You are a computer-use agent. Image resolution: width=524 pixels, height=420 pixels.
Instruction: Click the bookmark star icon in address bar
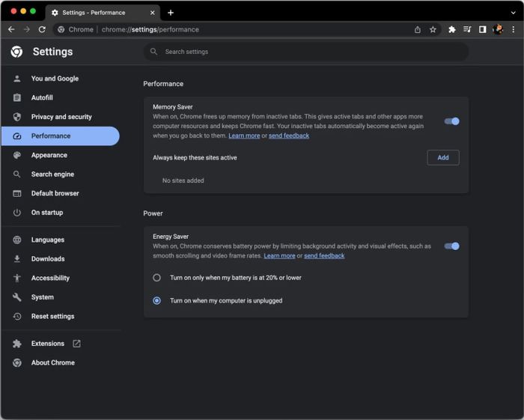tap(433, 29)
